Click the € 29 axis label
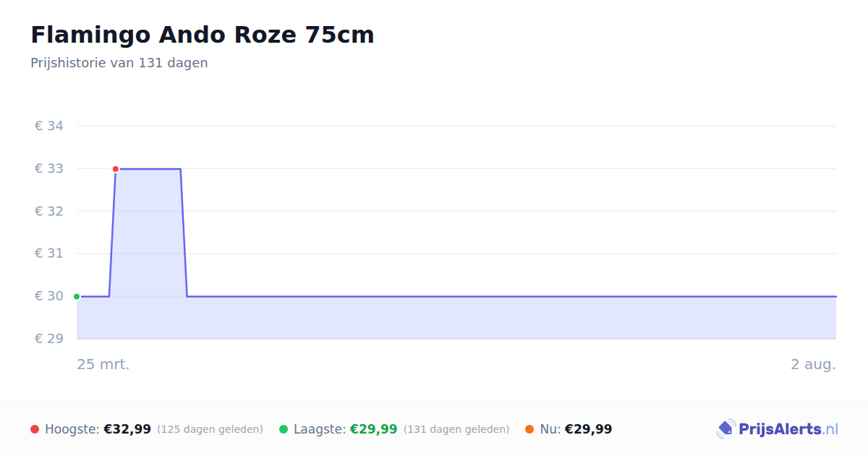 (x=49, y=339)
